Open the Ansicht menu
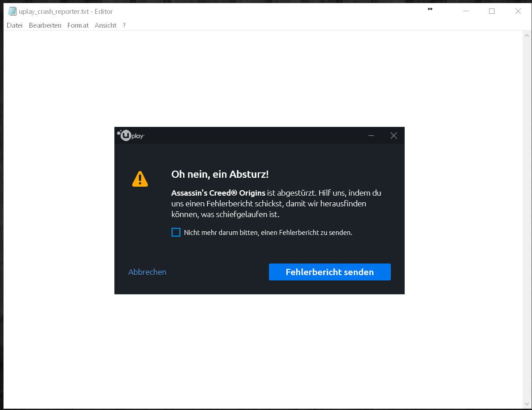 click(105, 25)
